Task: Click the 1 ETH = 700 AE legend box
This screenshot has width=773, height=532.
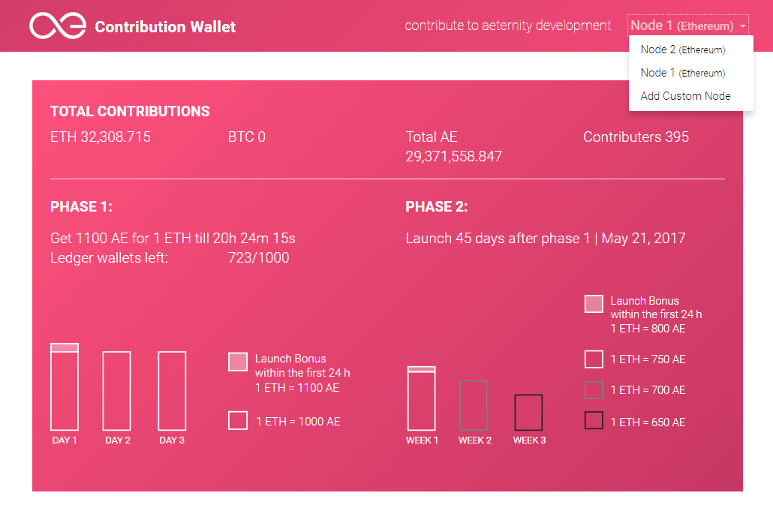Action: pos(594,389)
